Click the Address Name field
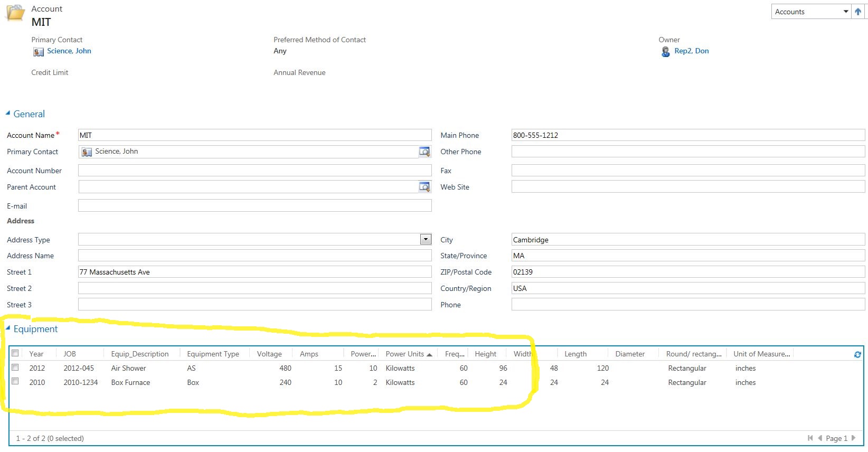This screenshot has height=452, width=868. [254, 256]
